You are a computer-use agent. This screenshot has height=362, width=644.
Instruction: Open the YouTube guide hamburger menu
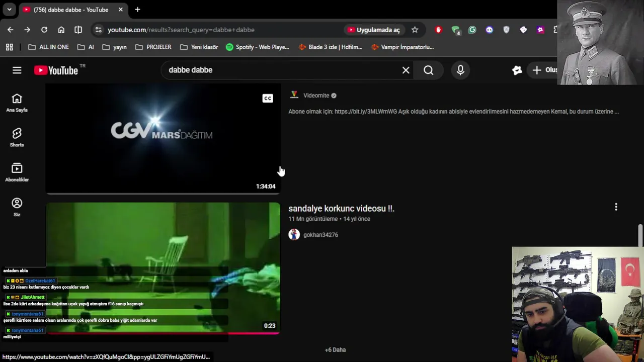[17, 70]
